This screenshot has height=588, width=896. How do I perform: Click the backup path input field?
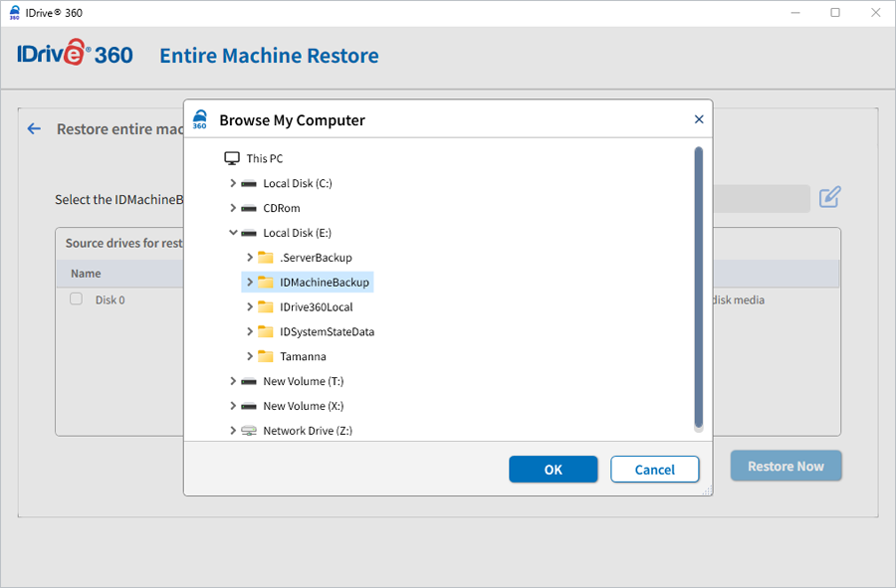pyautogui.click(x=762, y=199)
